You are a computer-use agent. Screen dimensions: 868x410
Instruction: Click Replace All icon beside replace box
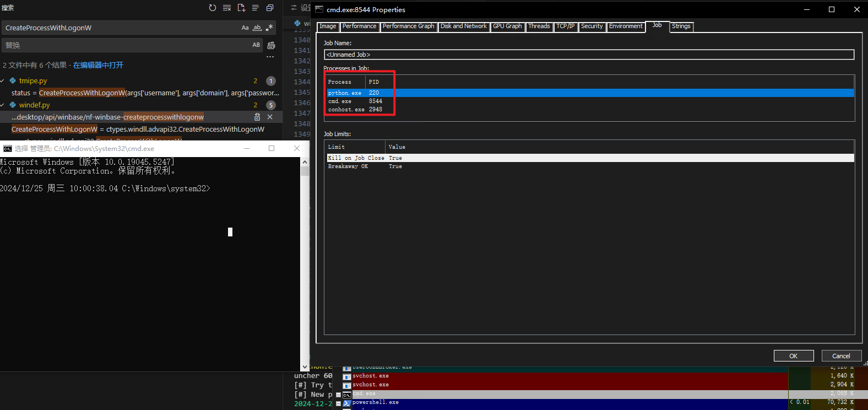point(271,45)
